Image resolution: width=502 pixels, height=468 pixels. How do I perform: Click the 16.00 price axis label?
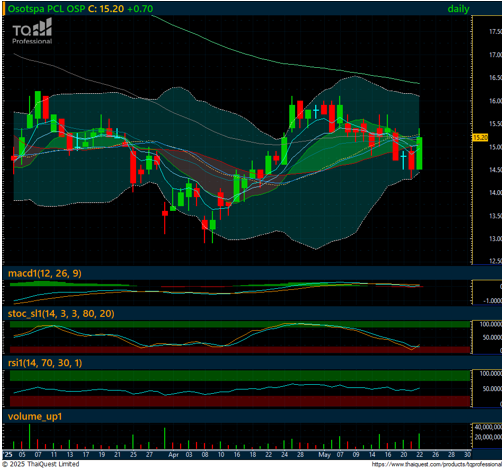click(x=495, y=101)
